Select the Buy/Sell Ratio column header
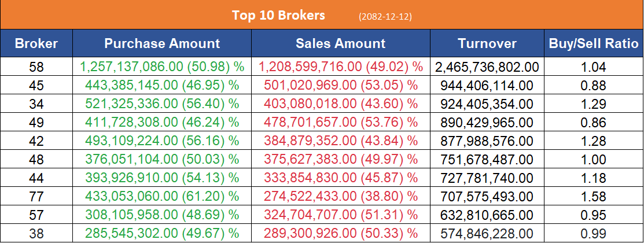The image size is (644, 243). tap(594, 43)
